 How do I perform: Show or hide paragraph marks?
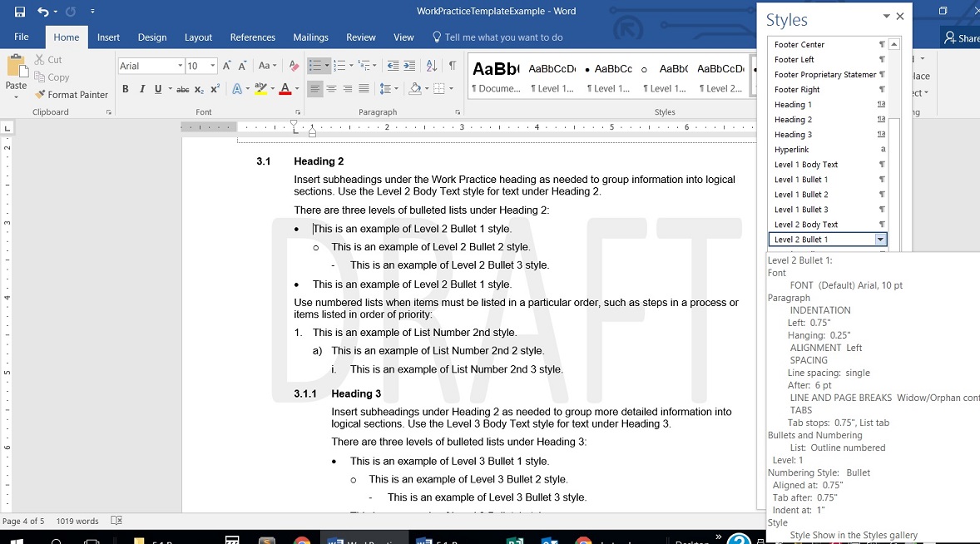[452, 66]
